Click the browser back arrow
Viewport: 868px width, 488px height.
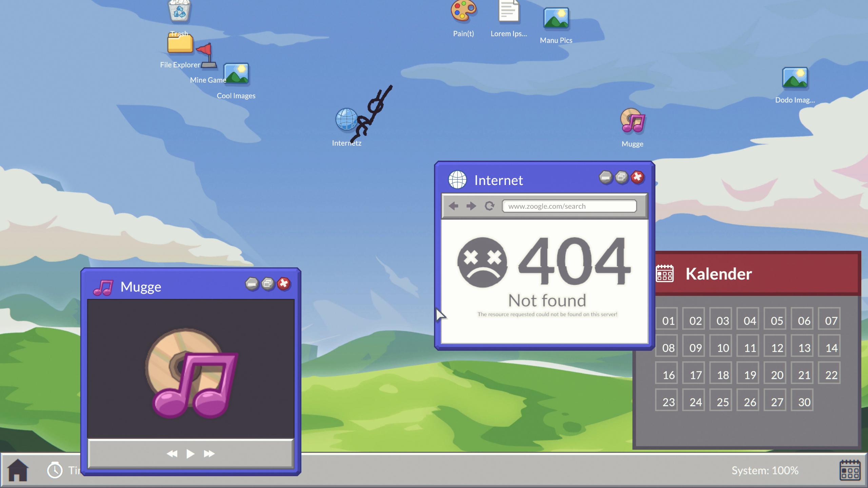(453, 206)
